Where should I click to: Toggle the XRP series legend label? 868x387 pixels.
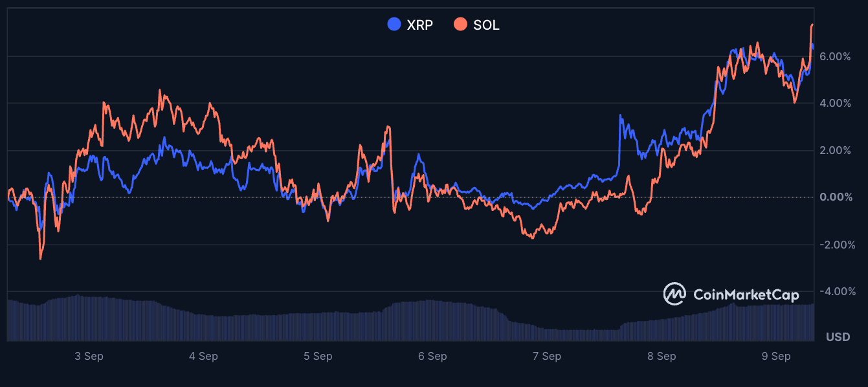tap(419, 25)
